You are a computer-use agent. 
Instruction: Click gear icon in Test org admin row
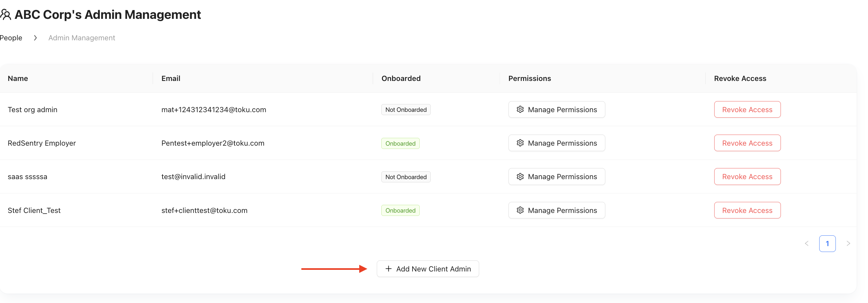point(520,110)
